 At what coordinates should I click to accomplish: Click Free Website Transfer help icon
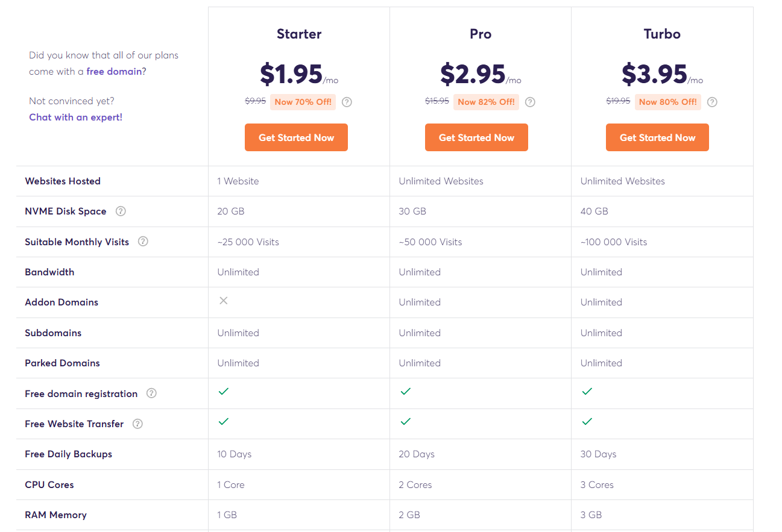[x=137, y=424]
